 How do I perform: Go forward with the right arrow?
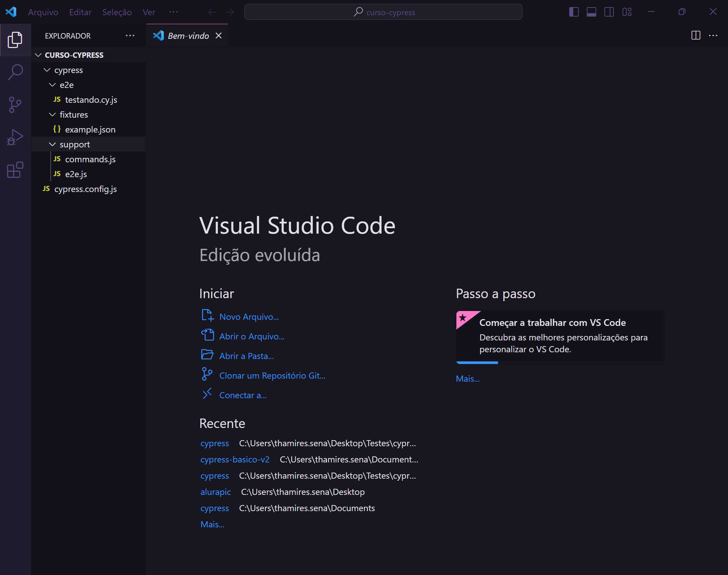(230, 12)
